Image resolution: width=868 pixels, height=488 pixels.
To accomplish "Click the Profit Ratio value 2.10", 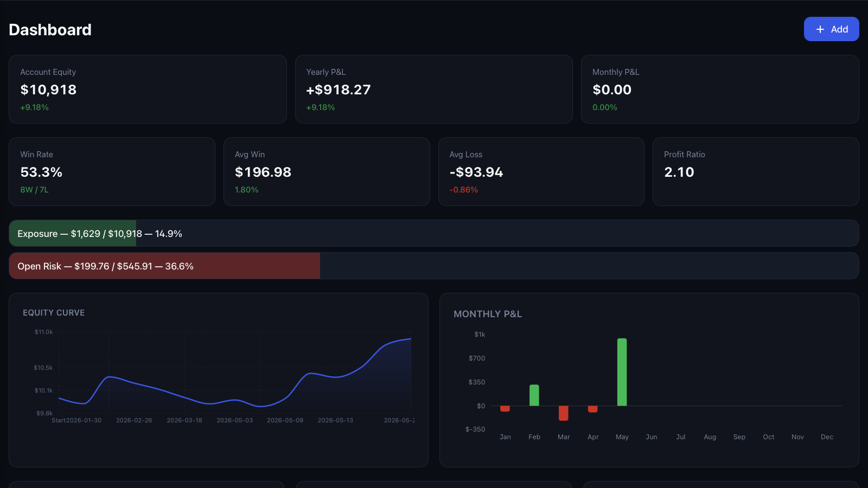I will tap(679, 172).
